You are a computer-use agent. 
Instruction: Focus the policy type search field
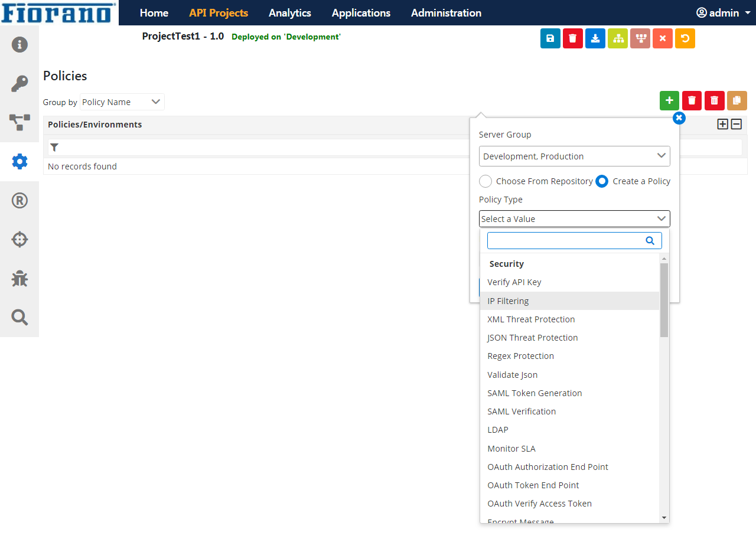click(x=575, y=241)
